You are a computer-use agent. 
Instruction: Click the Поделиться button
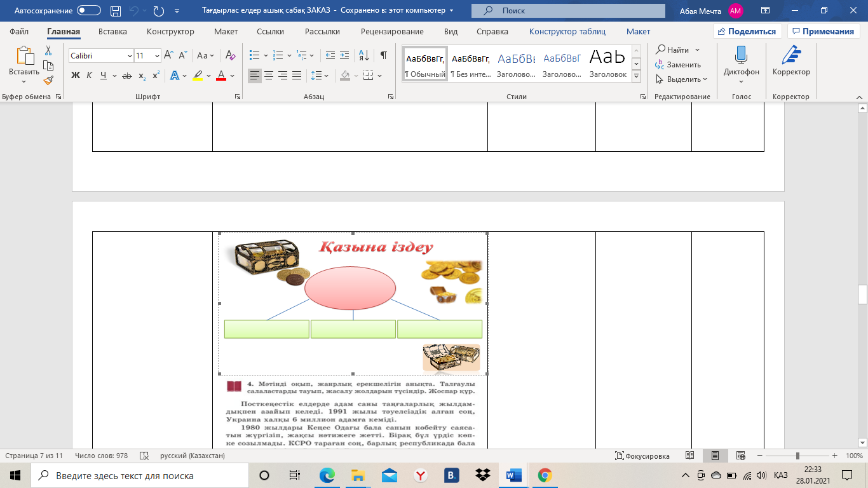pyautogui.click(x=747, y=32)
